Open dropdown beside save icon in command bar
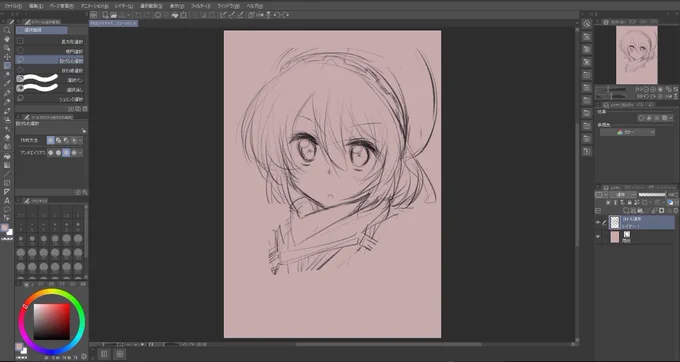Image resolution: width=680 pixels, height=362 pixels. (x=129, y=15)
